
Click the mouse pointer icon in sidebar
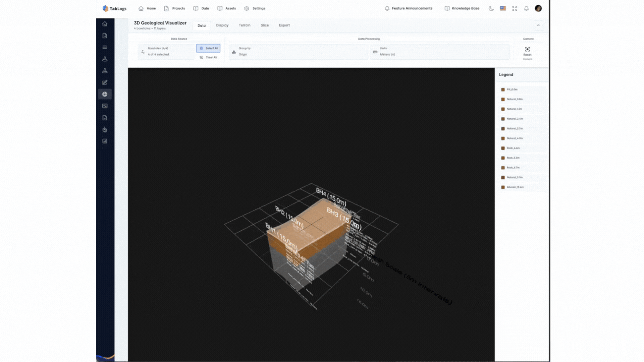(105, 129)
